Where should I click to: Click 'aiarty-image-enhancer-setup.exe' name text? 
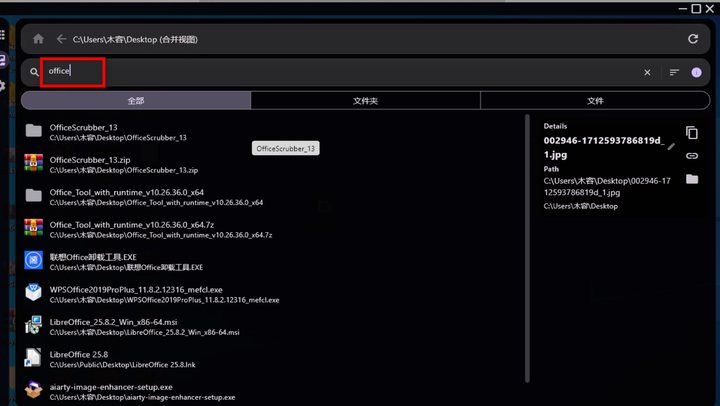111,387
